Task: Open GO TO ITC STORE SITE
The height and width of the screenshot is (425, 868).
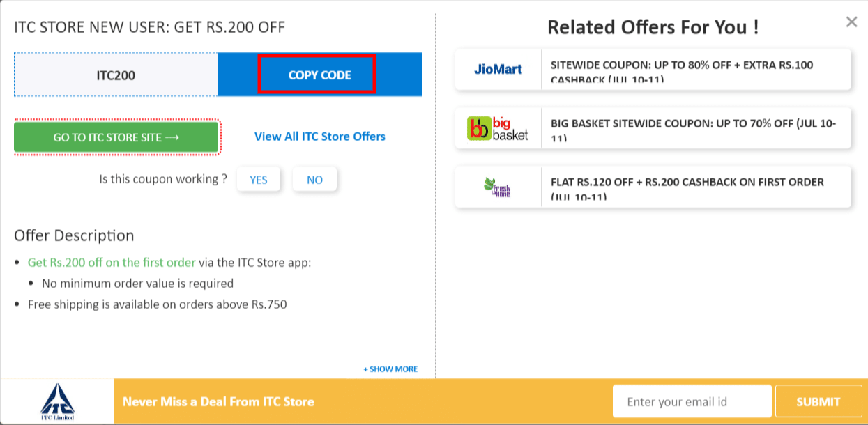Action: (x=116, y=137)
